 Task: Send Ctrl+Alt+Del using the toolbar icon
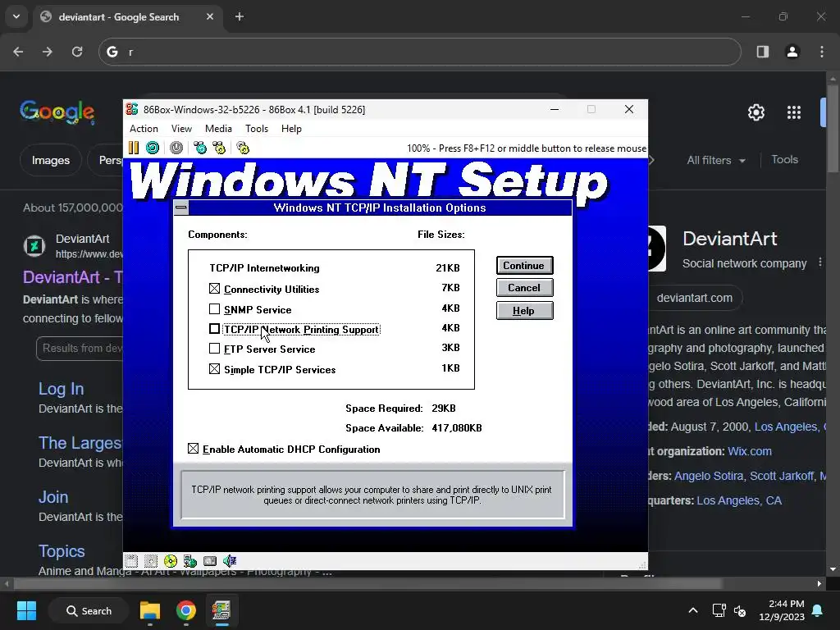coord(200,148)
